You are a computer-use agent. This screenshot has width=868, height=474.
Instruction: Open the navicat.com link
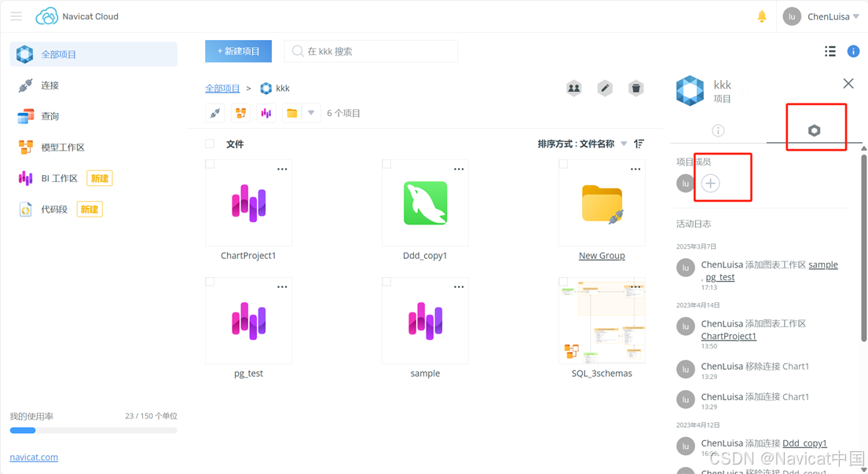[34, 458]
